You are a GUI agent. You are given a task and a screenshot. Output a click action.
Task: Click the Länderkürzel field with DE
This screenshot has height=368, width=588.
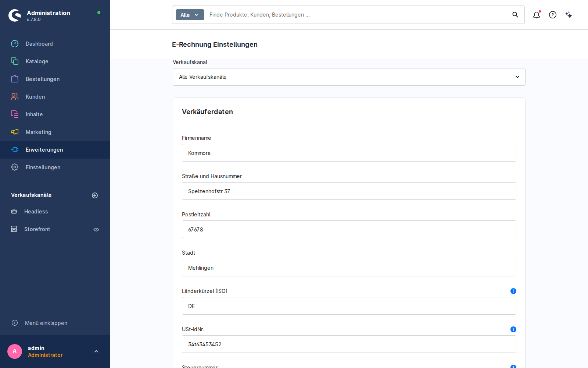click(349, 306)
